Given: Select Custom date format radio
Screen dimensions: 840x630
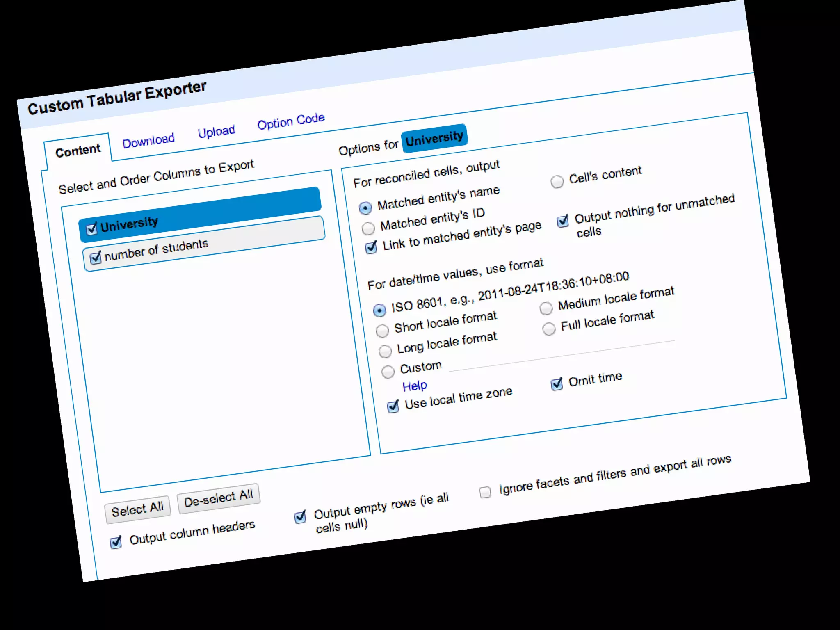Looking at the screenshot, I should tap(388, 371).
